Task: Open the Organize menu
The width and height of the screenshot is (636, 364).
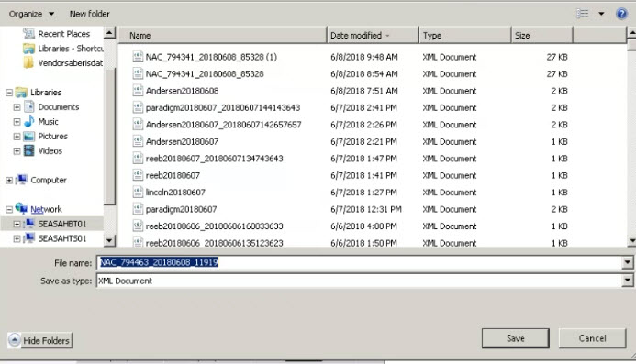Action: coord(31,14)
